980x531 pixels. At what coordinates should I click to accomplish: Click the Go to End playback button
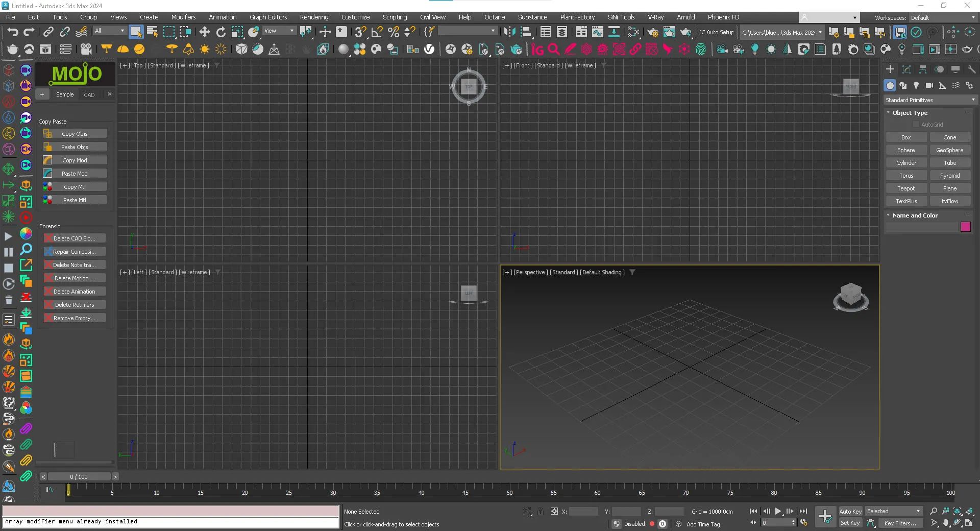[x=803, y=511]
